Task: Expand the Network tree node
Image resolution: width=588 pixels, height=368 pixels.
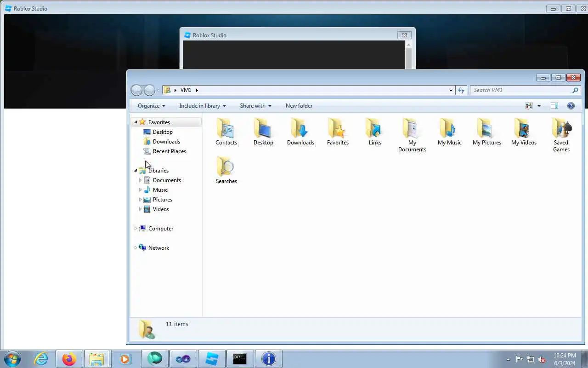Action: [136, 248]
